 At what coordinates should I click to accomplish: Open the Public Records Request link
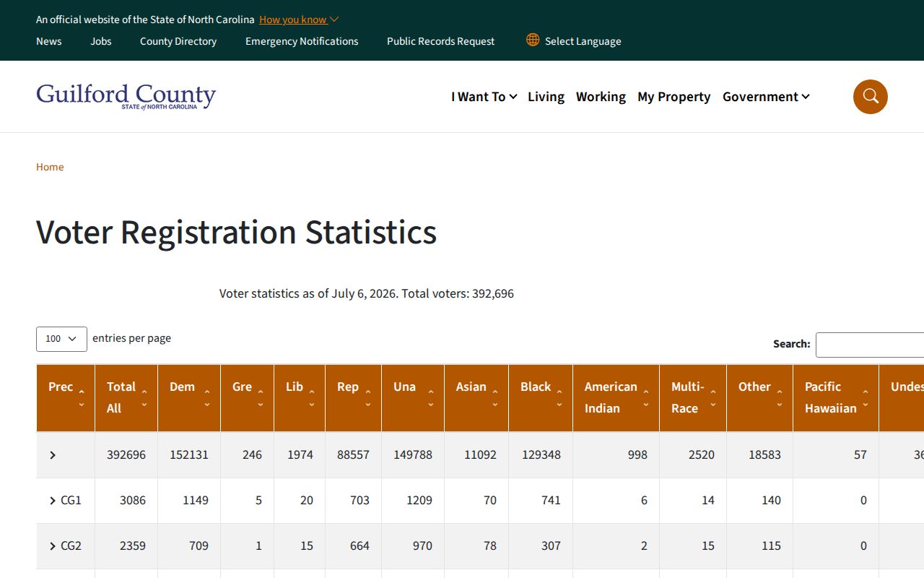440,41
